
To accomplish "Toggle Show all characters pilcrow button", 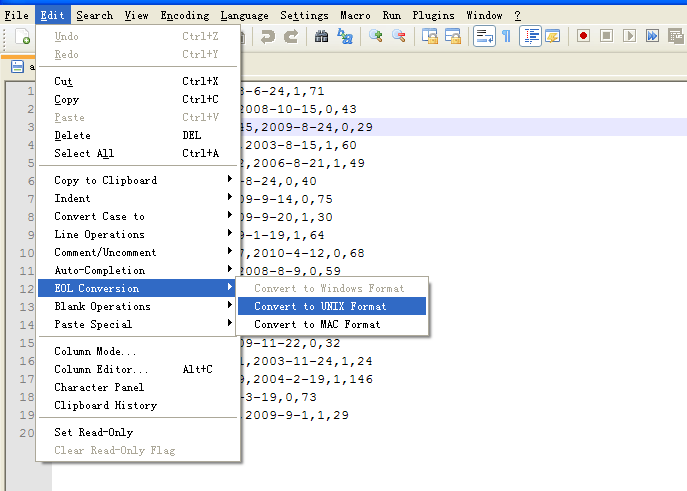I will 506,37.
